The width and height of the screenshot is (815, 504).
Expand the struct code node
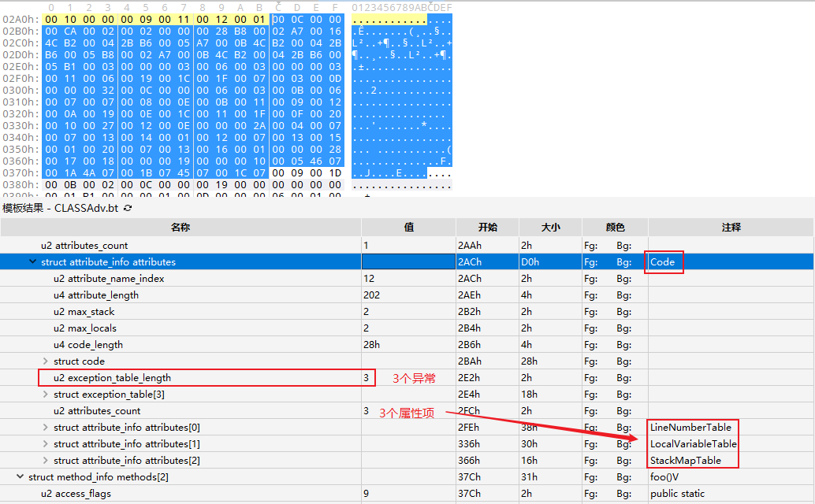tap(45, 361)
